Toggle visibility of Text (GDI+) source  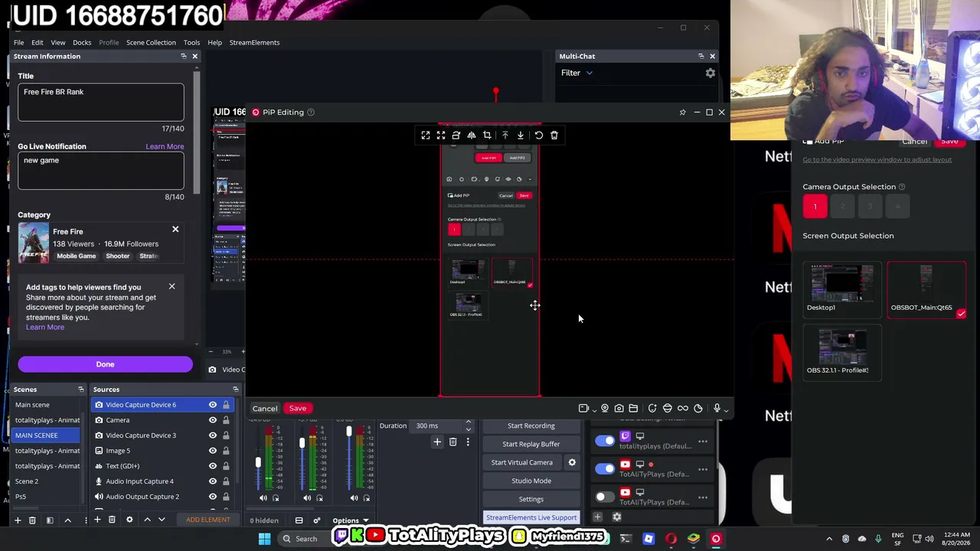213,466
